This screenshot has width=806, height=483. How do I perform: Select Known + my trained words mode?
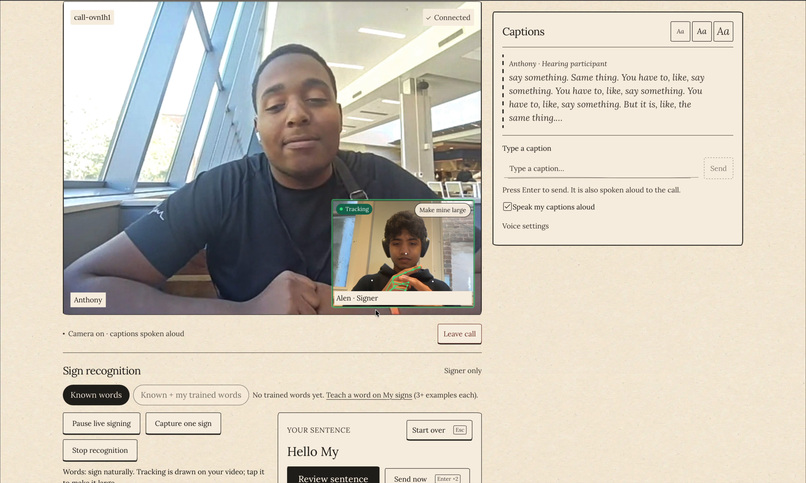(191, 395)
